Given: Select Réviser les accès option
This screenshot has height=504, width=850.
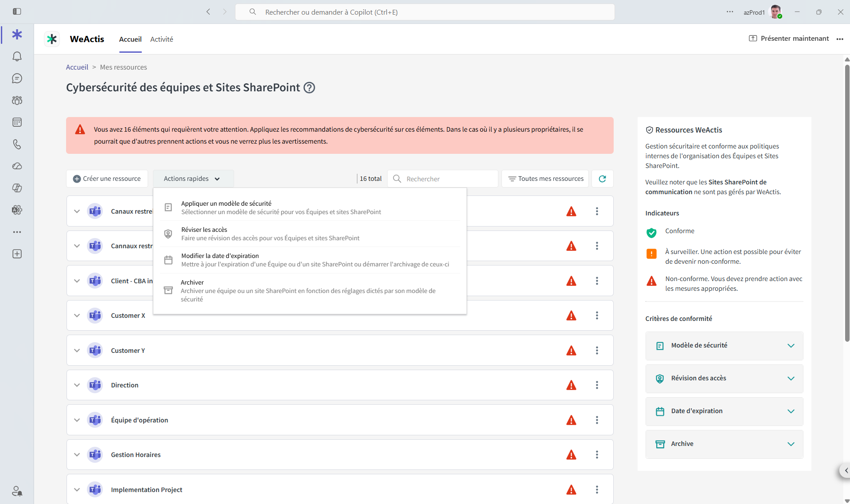Looking at the screenshot, I should tap(309, 234).
